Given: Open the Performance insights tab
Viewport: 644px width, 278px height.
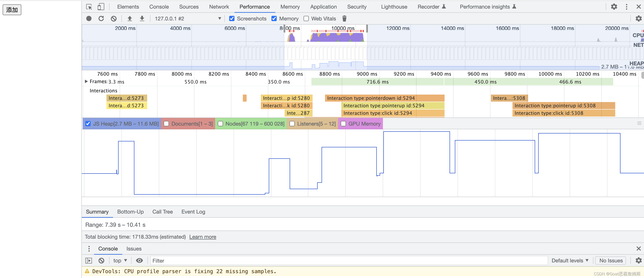Looking at the screenshot, I should (488, 7).
